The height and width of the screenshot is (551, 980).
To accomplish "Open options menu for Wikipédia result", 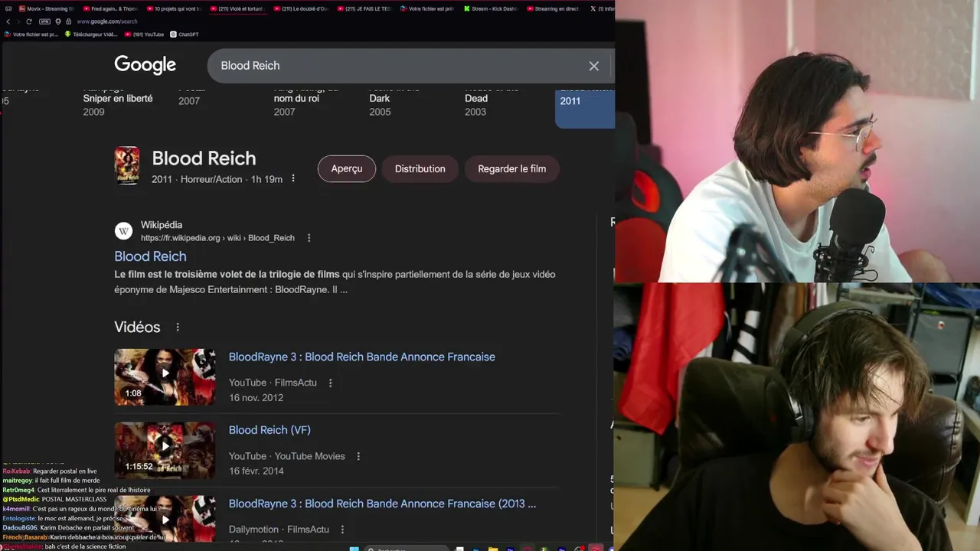I will point(309,238).
